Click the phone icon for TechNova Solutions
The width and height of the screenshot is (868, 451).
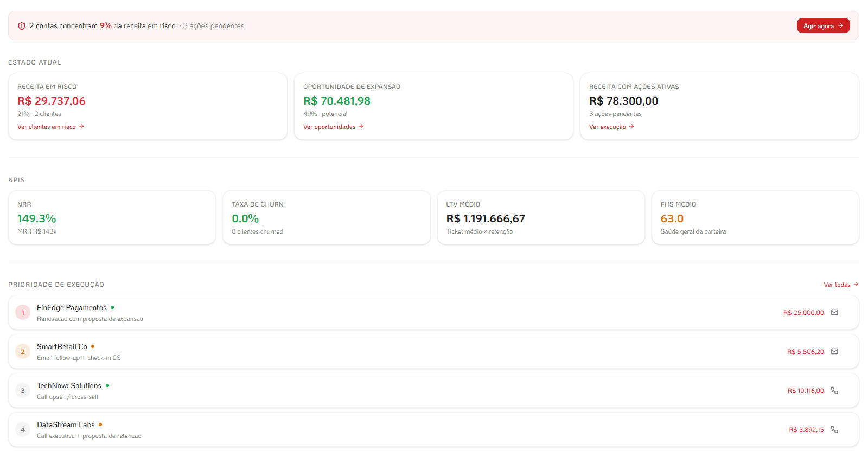834,390
